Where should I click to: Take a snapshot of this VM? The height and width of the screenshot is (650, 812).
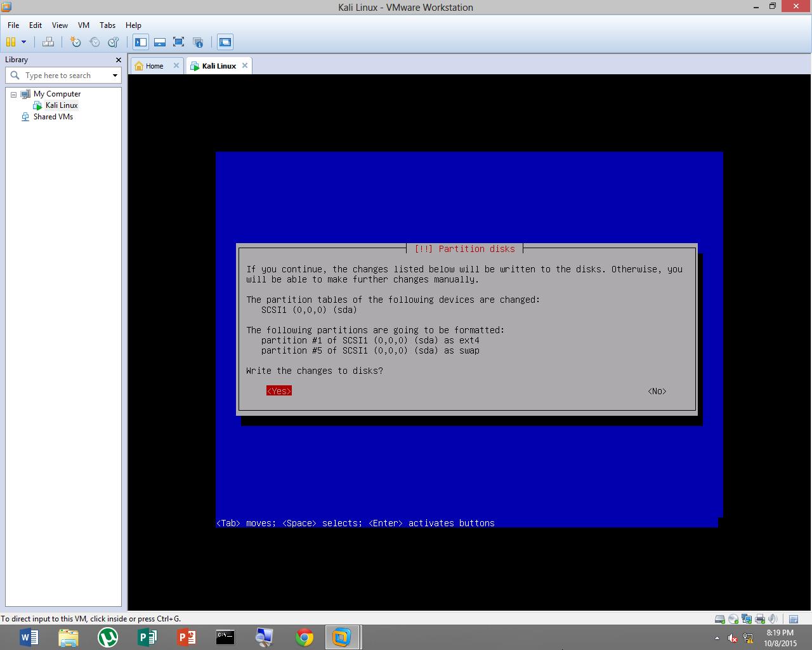pyautogui.click(x=75, y=42)
